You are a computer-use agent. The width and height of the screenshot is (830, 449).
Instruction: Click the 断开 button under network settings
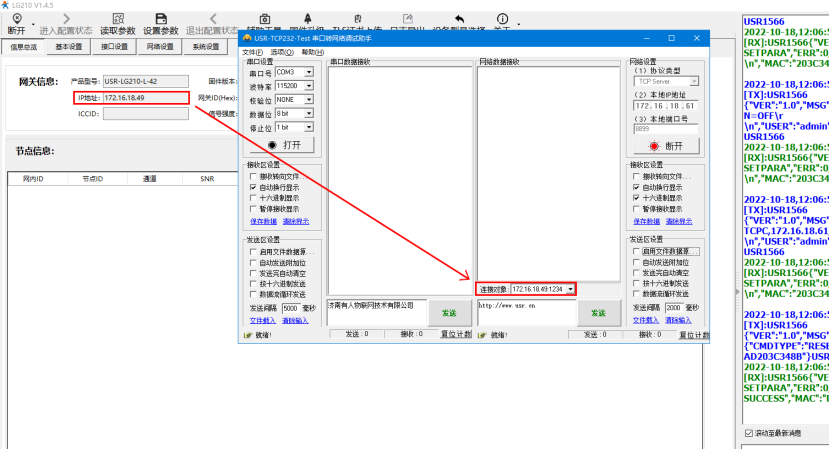666,146
